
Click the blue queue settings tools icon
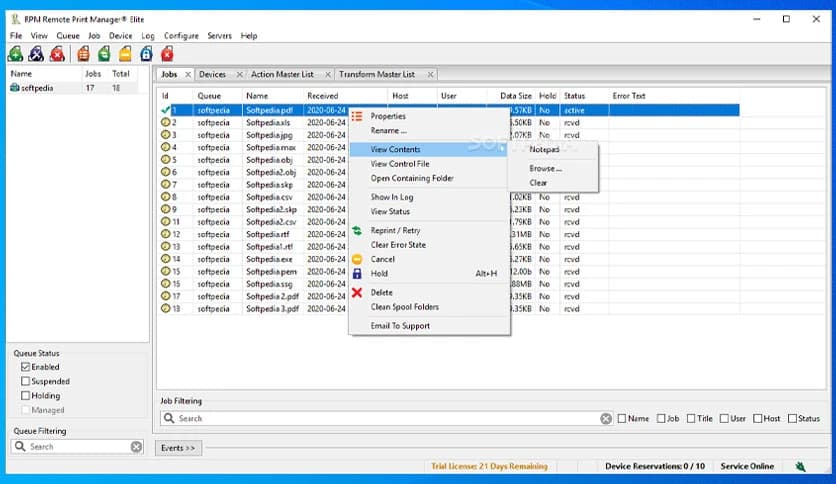[x=36, y=54]
